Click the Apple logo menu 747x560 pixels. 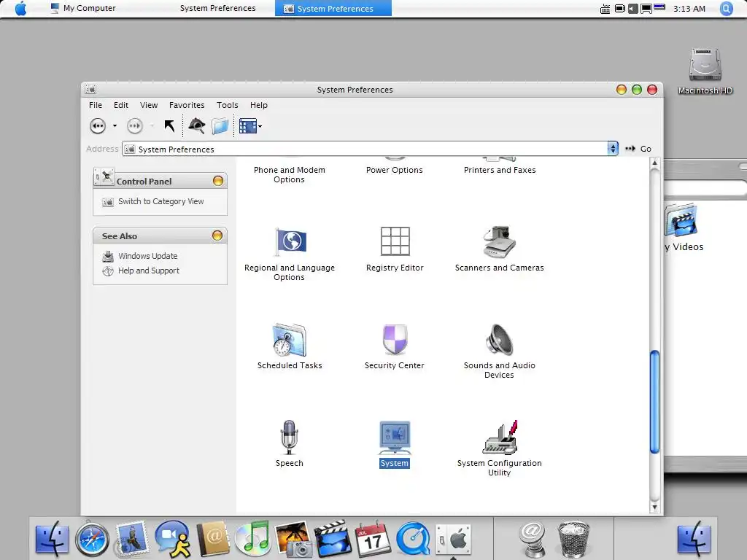tap(20, 8)
